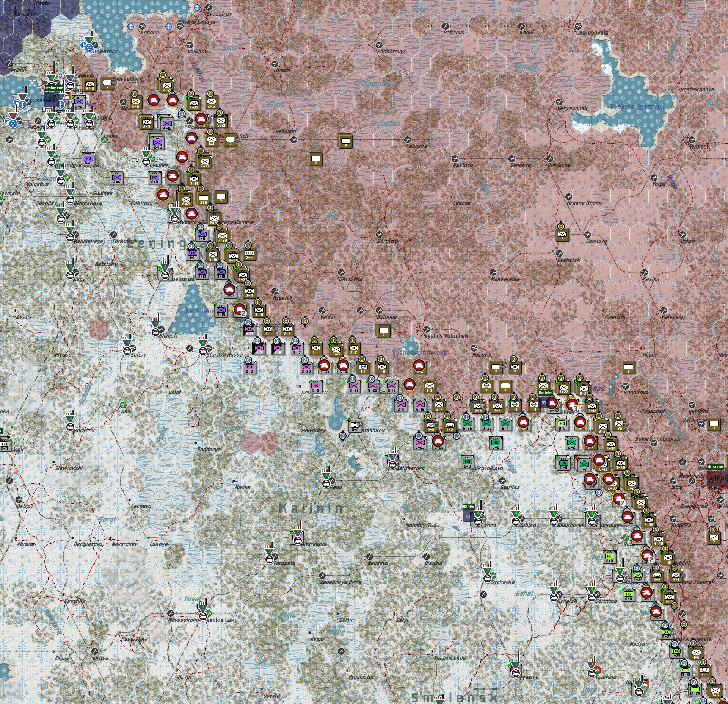
Task: Select the pink HQ counter near Demyansk
Action: [x=315, y=387]
